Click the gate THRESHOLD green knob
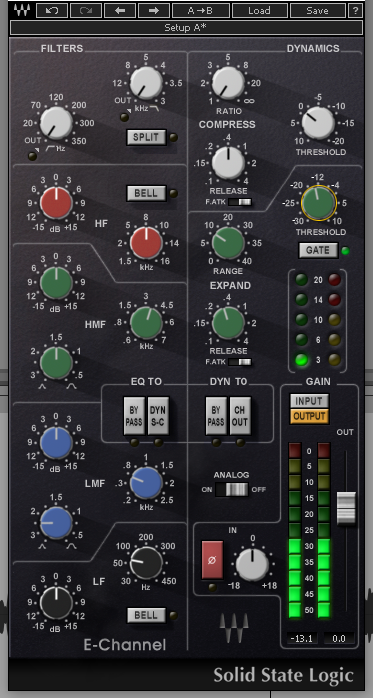The width and height of the screenshot is (373, 698). [318, 203]
